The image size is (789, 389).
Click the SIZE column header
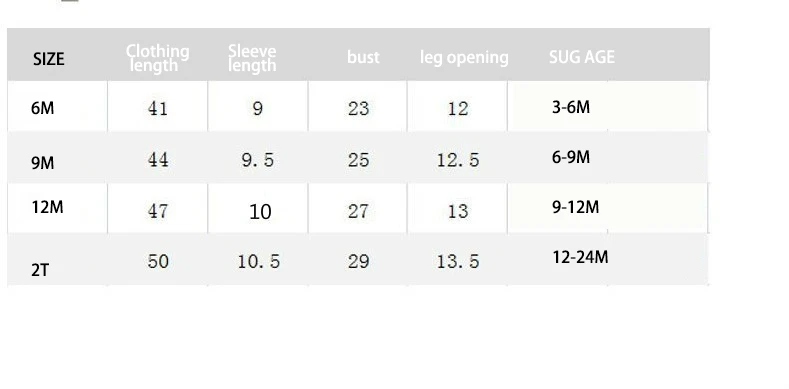[49, 59]
